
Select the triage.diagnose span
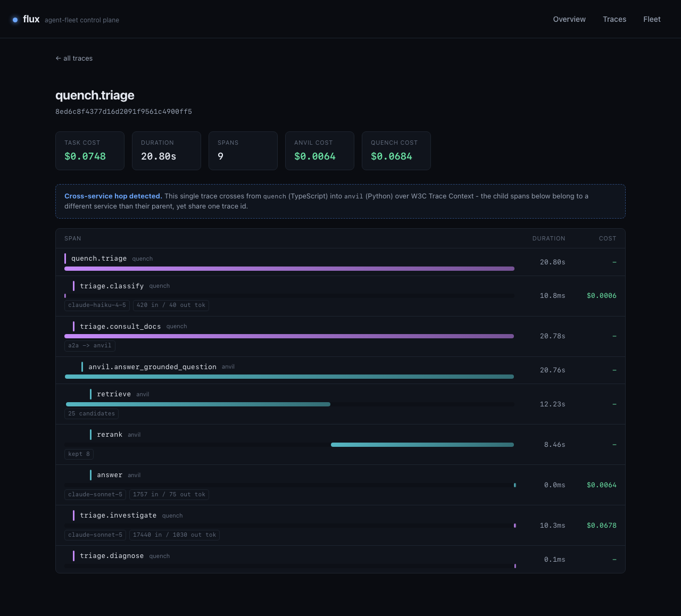point(340,560)
